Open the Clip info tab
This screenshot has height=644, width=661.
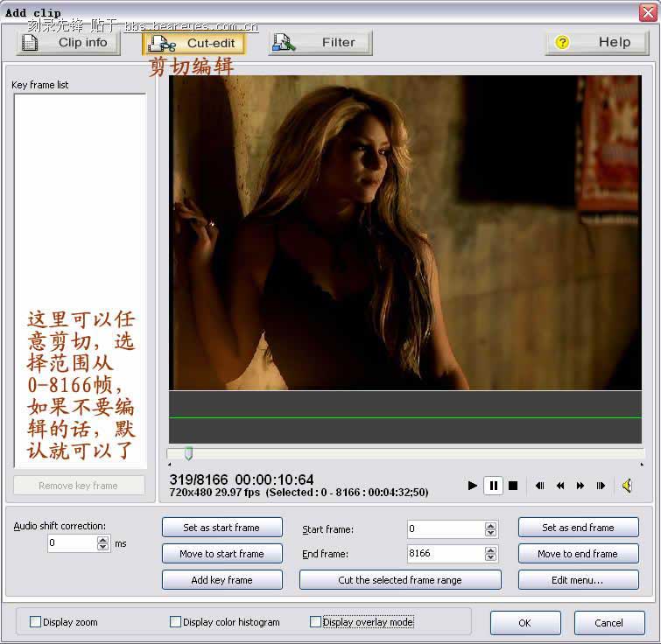[68, 43]
